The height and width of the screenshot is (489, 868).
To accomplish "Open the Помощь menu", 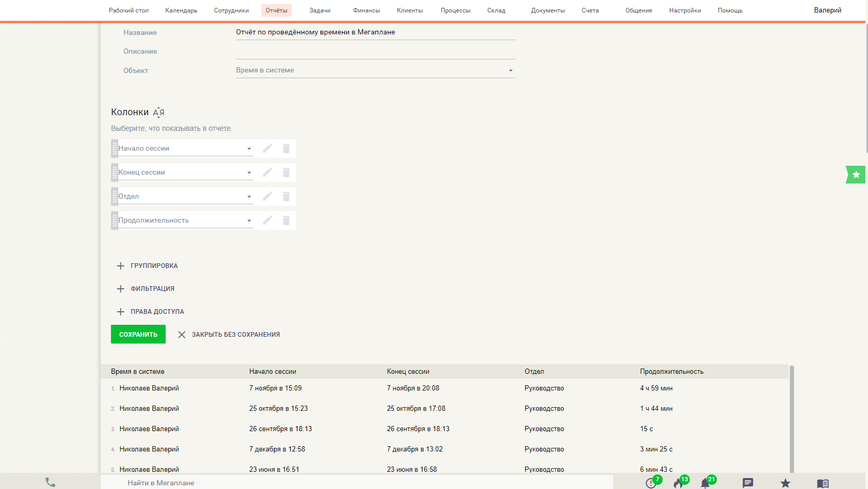I will 730,10.
